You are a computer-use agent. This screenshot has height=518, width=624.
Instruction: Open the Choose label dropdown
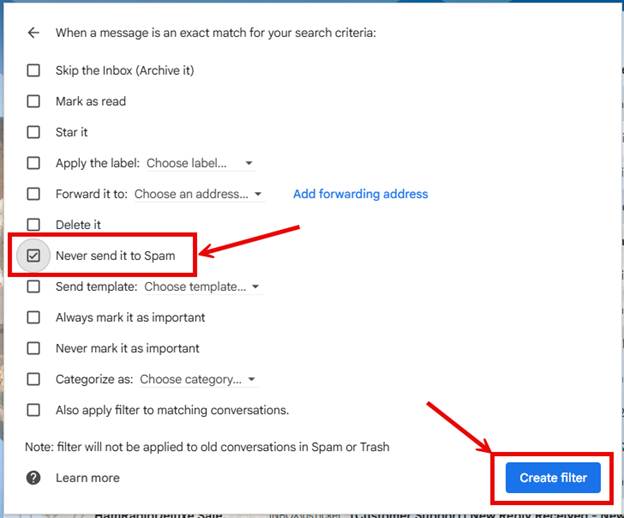[200, 163]
